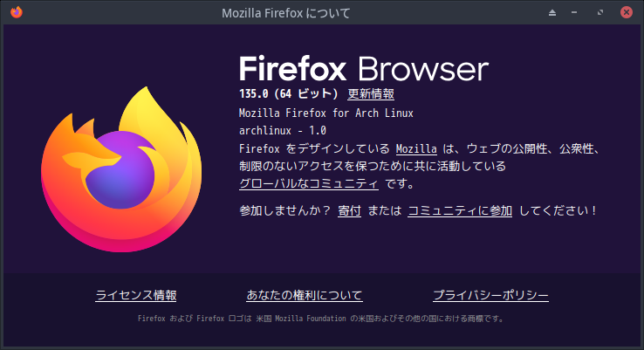Screen dimensions: 644x350
Task: Click the keep-above arrow title bar button
Action: tap(552, 13)
